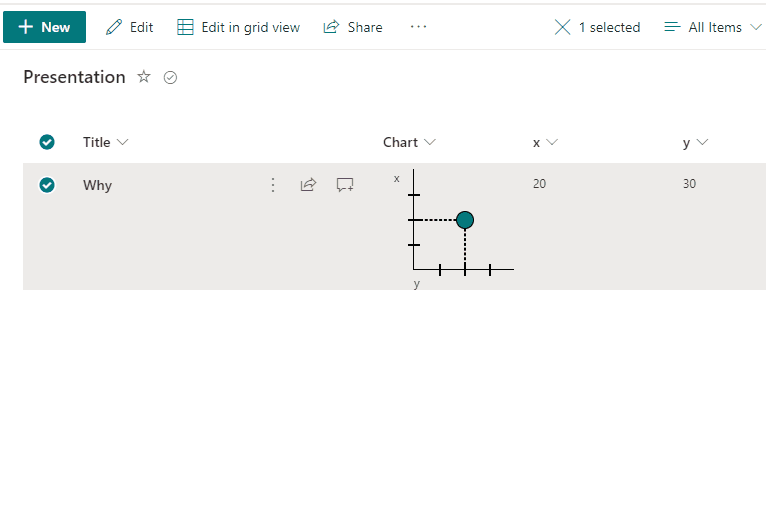Click the teal data point in chart

[465, 220]
